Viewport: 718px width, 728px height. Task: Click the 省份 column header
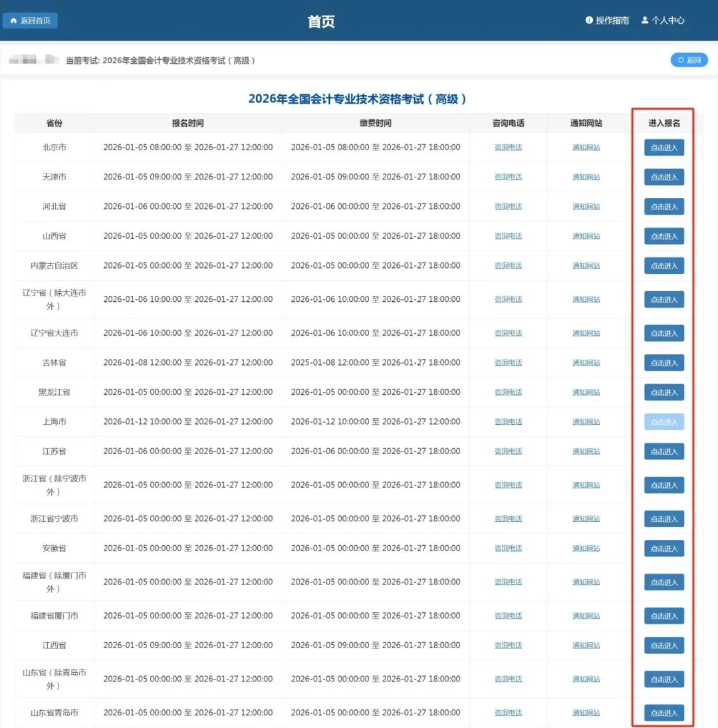pyautogui.click(x=55, y=123)
